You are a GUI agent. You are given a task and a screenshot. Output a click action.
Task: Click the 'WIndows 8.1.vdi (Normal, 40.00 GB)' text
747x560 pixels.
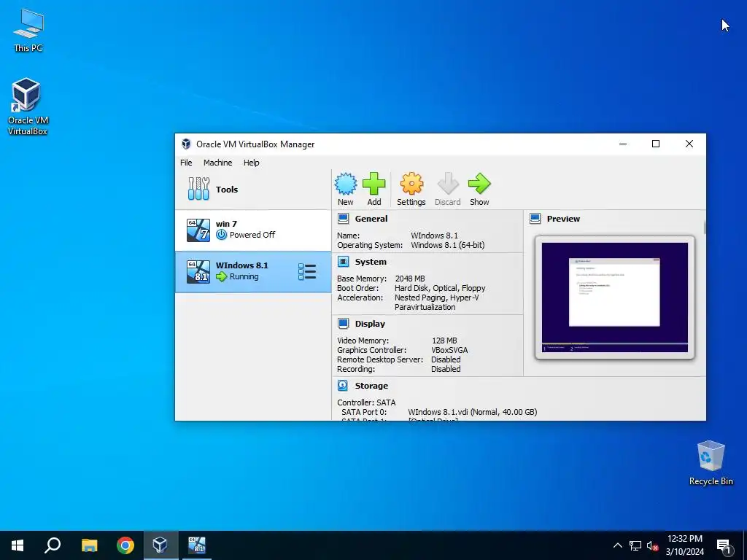pyautogui.click(x=473, y=412)
